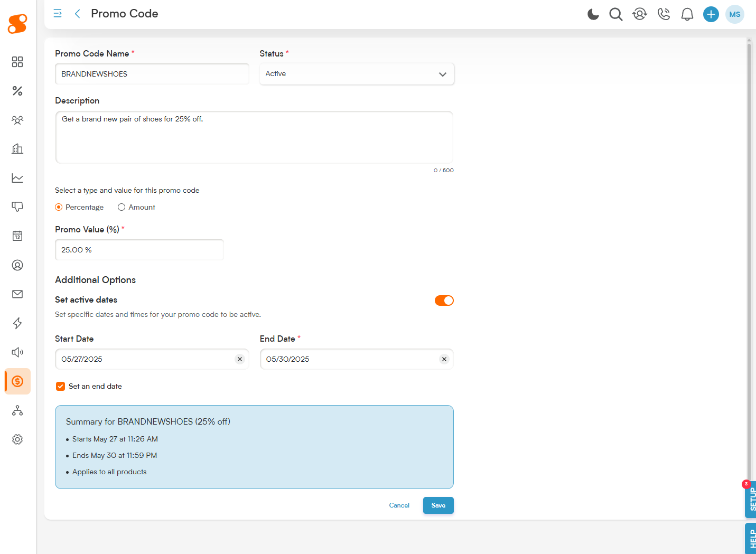Click the 'Additional Options' heading
The width and height of the screenshot is (756, 554).
coord(96,280)
